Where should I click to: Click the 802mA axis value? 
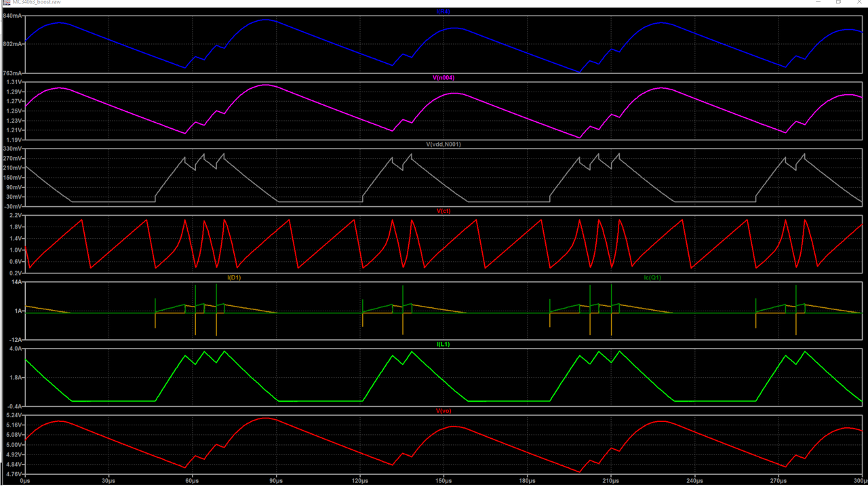coord(14,44)
